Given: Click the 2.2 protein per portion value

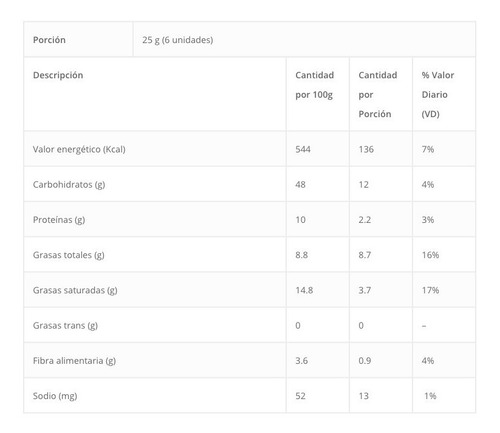Looking at the screenshot, I should (365, 220).
